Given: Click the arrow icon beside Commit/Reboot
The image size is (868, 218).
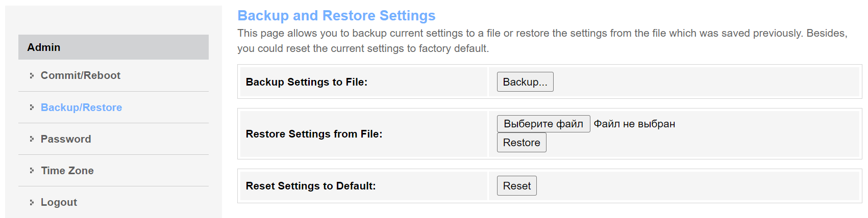Looking at the screenshot, I should coord(32,75).
